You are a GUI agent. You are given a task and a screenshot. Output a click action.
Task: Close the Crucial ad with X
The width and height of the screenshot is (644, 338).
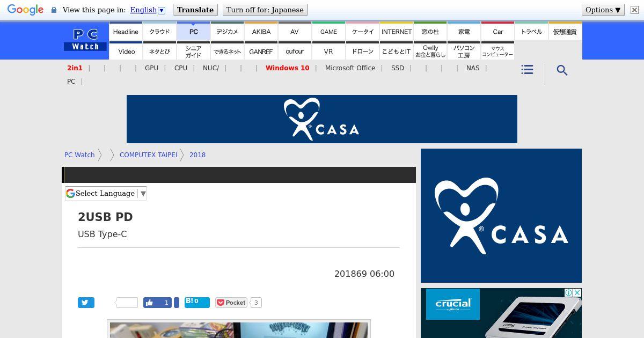tap(577, 292)
